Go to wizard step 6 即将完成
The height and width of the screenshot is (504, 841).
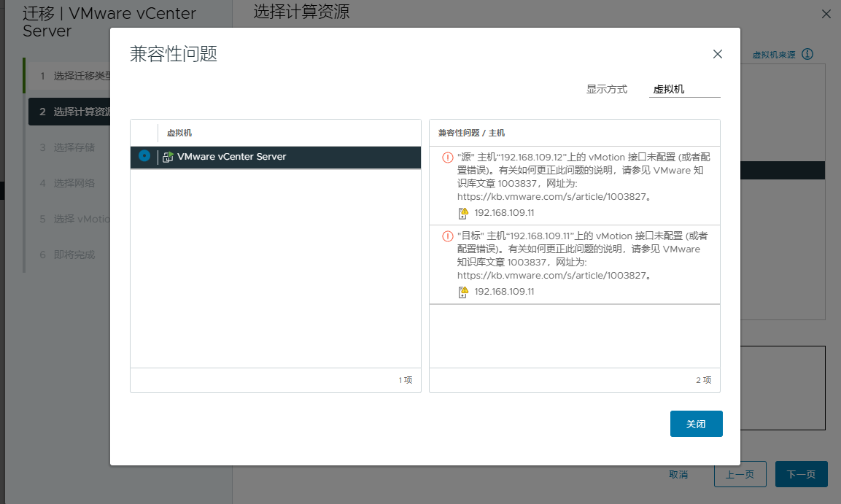coord(69,255)
